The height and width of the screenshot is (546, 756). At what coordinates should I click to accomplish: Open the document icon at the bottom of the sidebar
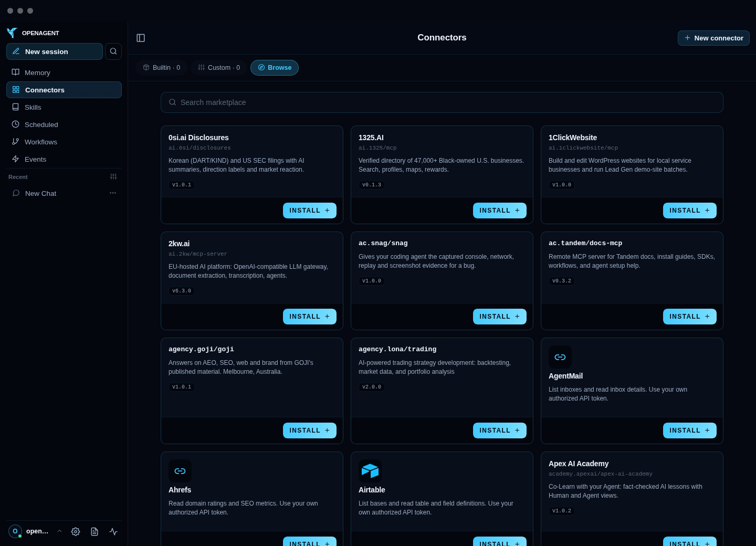point(94,531)
